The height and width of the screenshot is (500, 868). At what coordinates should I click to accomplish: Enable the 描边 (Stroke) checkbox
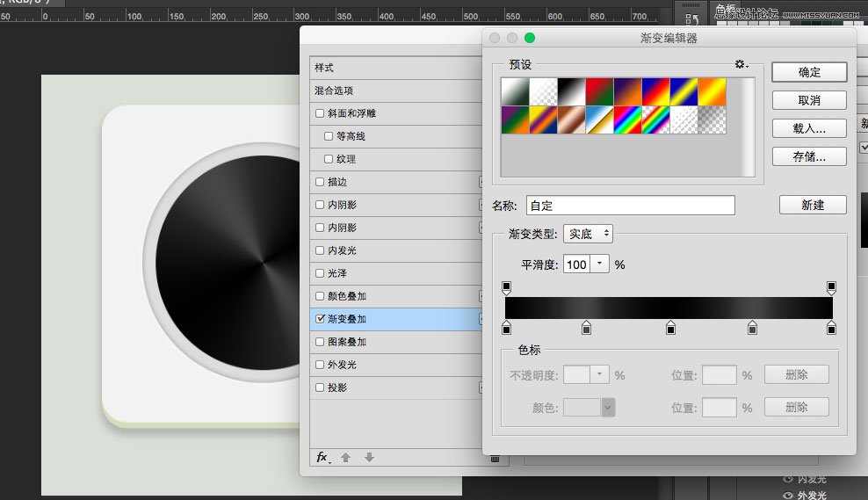click(320, 182)
